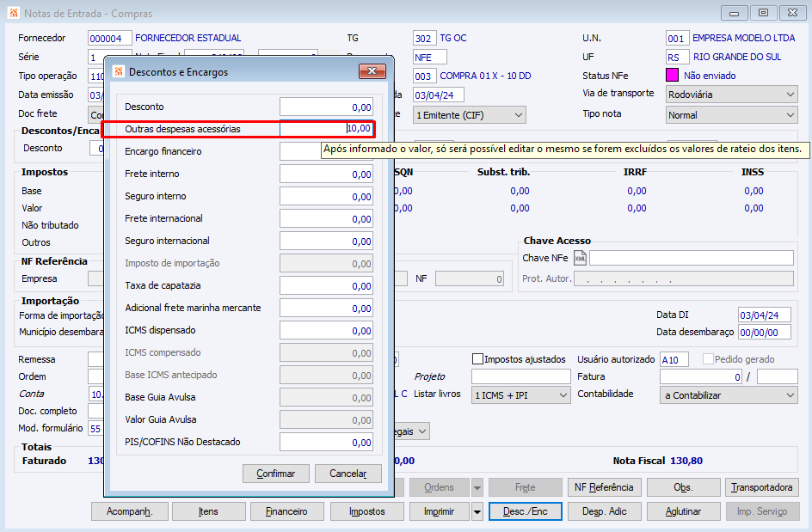Click the COMPRA 01 X - 10 DD text
The height and width of the screenshot is (532, 812).
point(485,76)
